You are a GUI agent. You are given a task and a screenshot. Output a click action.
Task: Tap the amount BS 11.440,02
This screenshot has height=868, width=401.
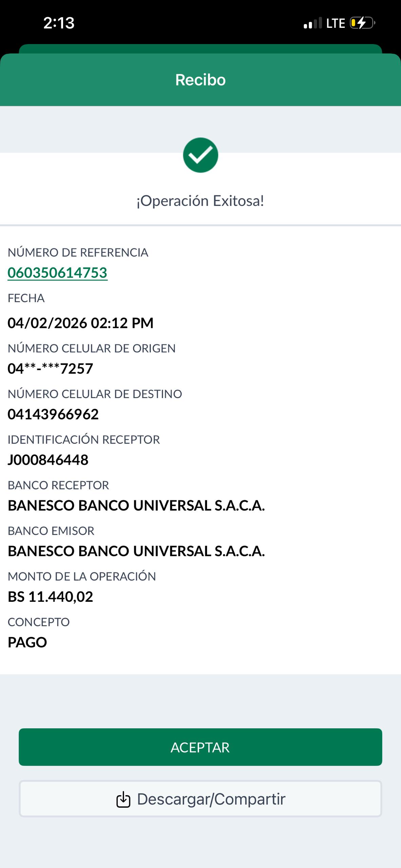tap(51, 597)
